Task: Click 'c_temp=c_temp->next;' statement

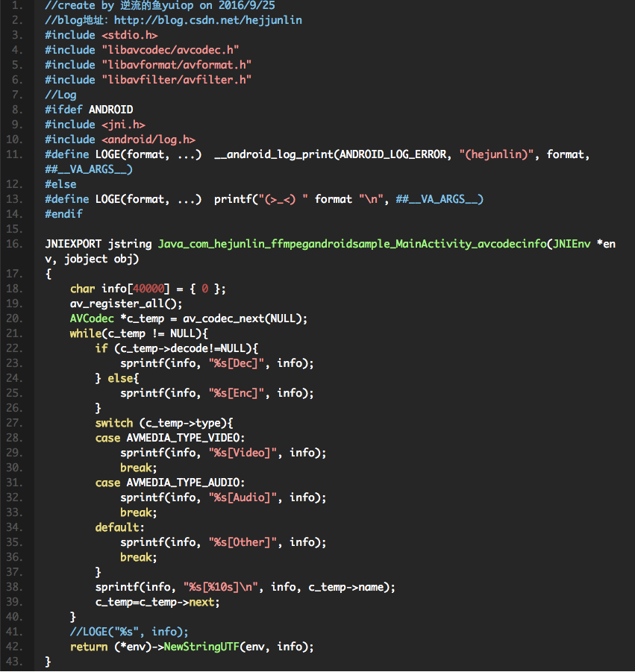Action: (x=157, y=602)
